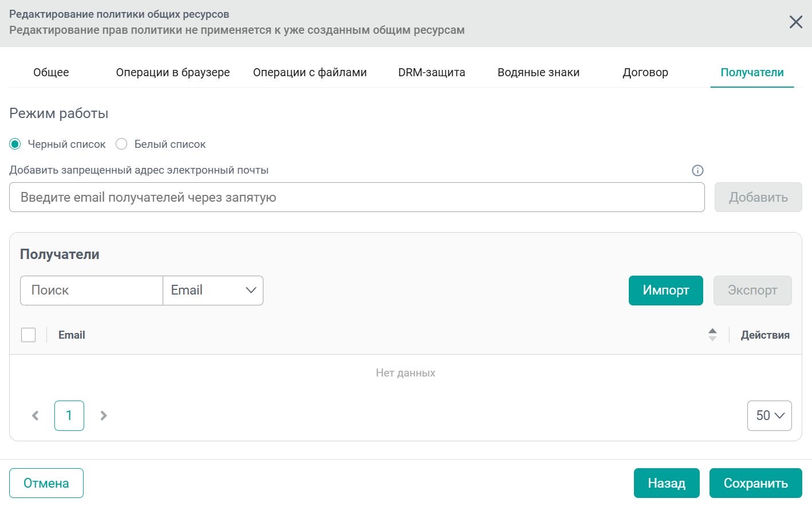Click the Email column sort arrows

(712, 335)
